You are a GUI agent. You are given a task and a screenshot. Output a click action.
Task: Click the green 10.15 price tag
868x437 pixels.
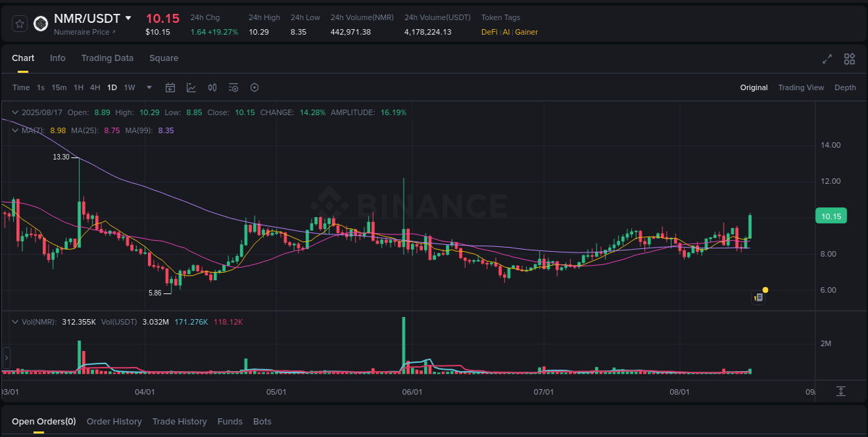click(831, 216)
